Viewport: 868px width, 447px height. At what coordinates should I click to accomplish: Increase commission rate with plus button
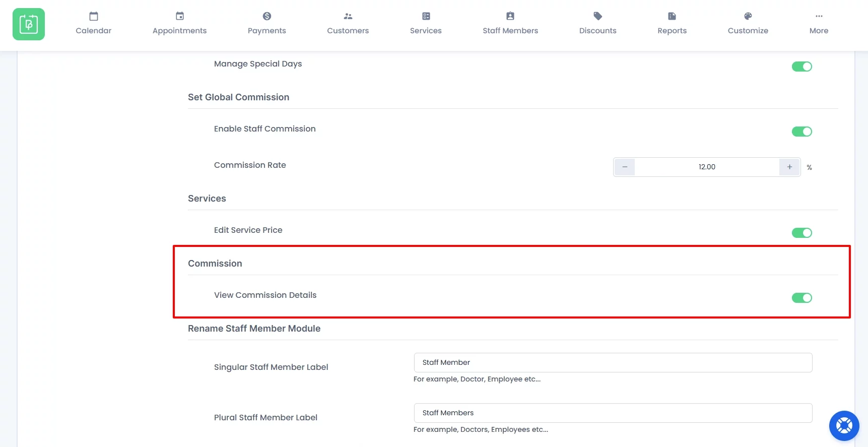point(789,167)
